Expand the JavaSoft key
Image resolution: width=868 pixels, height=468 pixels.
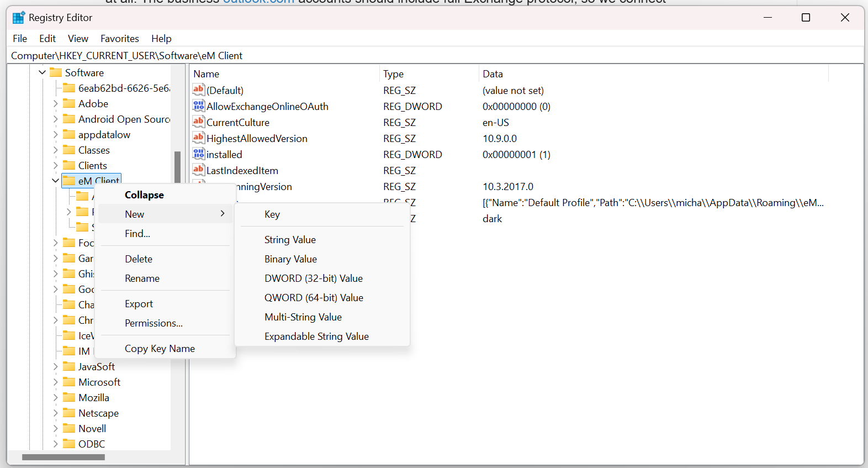(x=55, y=366)
